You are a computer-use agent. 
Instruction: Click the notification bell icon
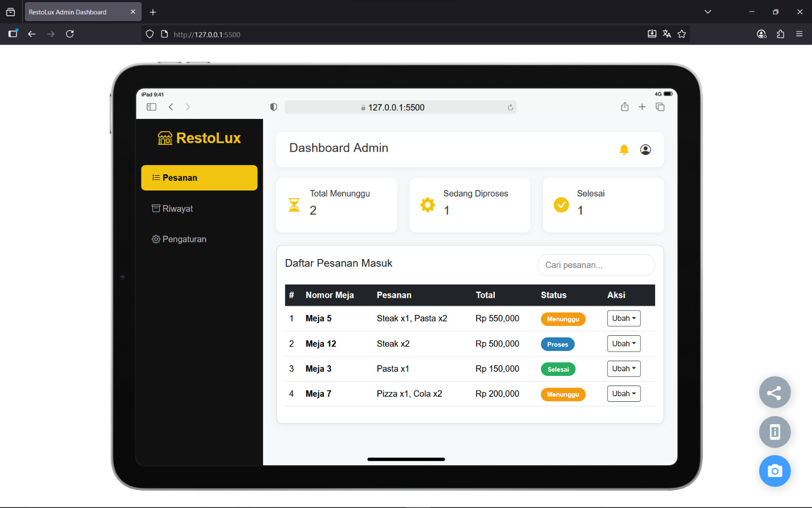point(624,149)
